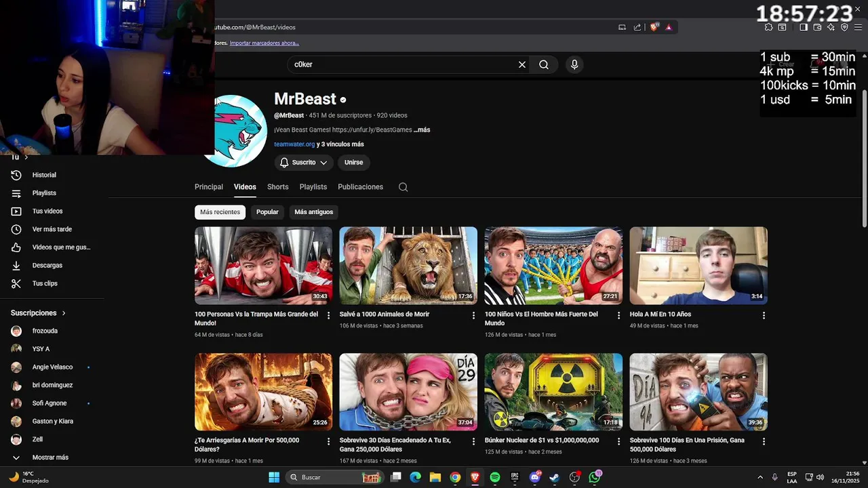Open WhatsApp from the taskbar
The height and width of the screenshot is (488, 868).
(x=595, y=477)
